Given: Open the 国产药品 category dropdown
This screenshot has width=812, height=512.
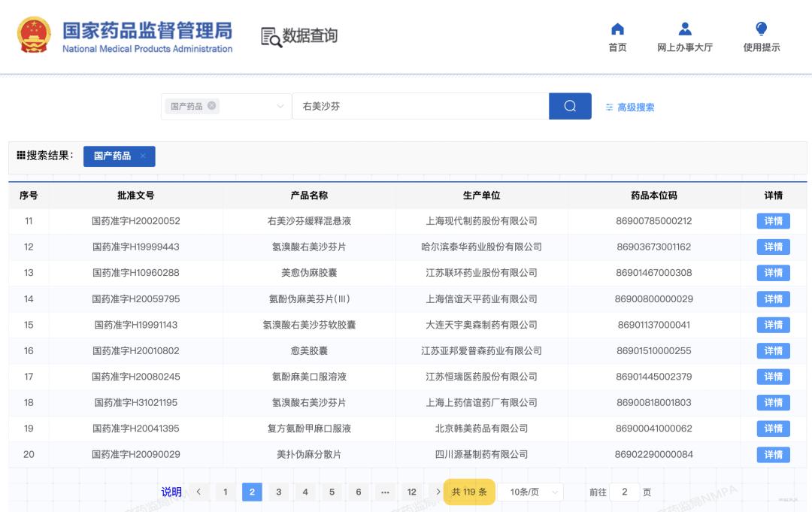Looking at the screenshot, I should point(281,106).
